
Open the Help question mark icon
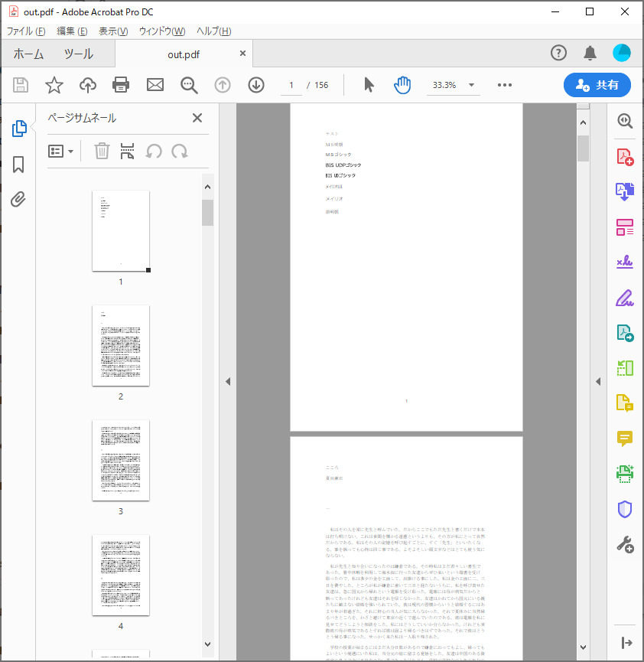(x=558, y=53)
